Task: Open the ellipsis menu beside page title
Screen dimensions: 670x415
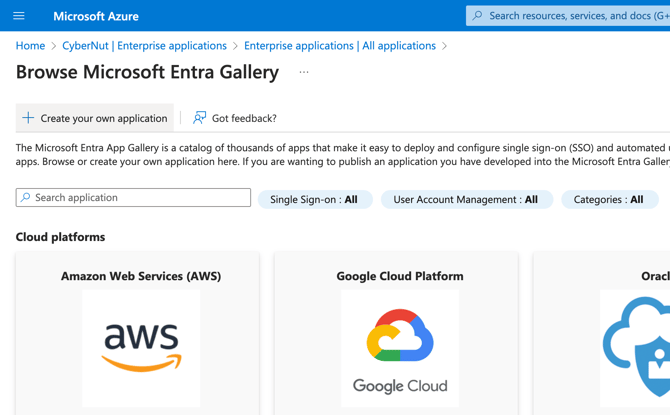Action: tap(304, 72)
